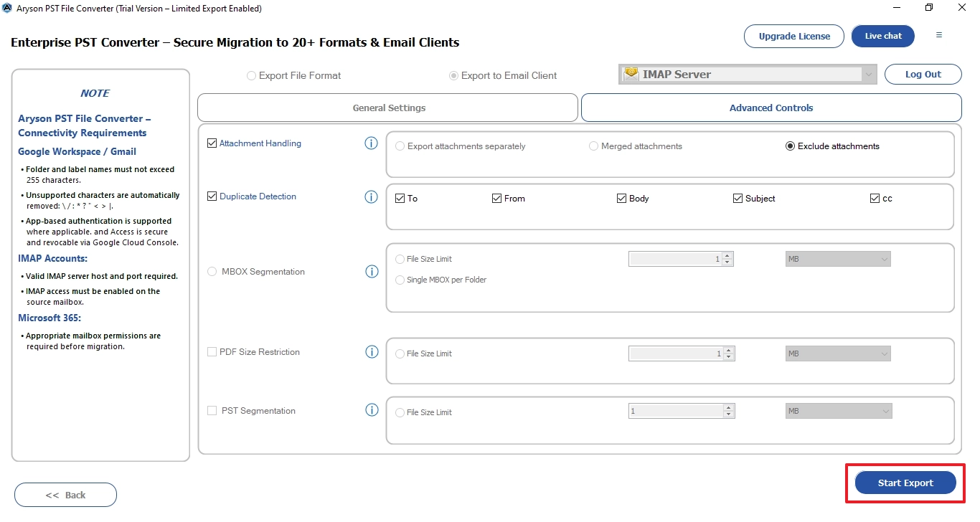Disable the Subject duplicate checkbox
The image size is (980, 522).
coord(738,199)
